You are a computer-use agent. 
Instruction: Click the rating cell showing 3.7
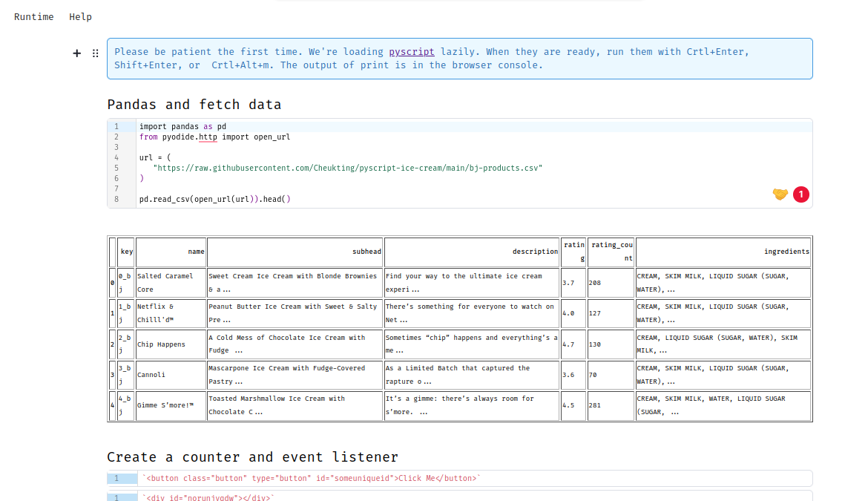(x=573, y=283)
